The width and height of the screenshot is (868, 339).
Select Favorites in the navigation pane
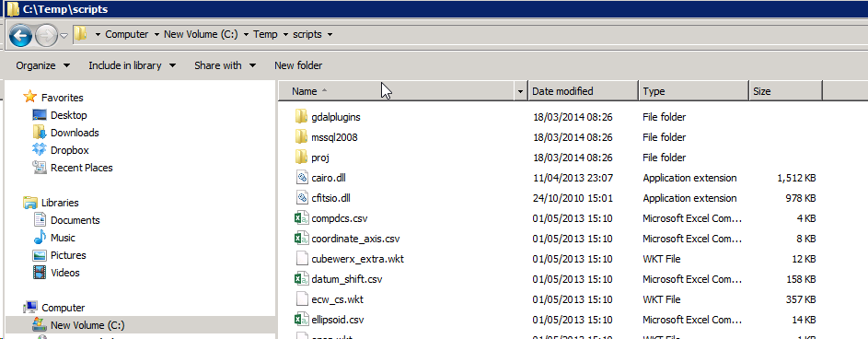pos(62,98)
